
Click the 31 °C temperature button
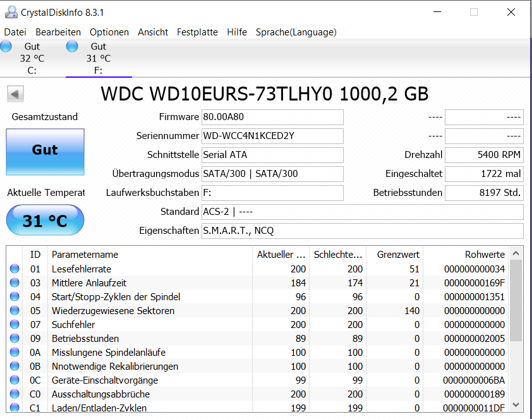pyautogui.click(x=45, y=220)
